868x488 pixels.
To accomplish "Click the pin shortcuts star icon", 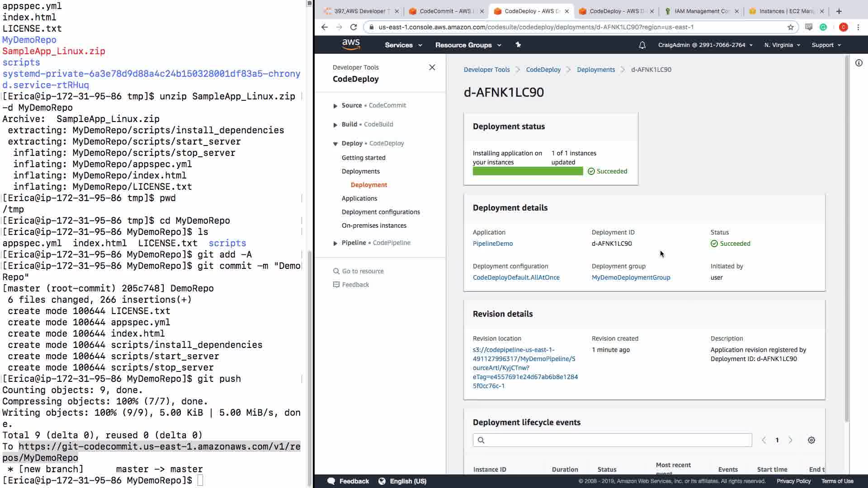I will pyautogui.click(x=518, y=45).
